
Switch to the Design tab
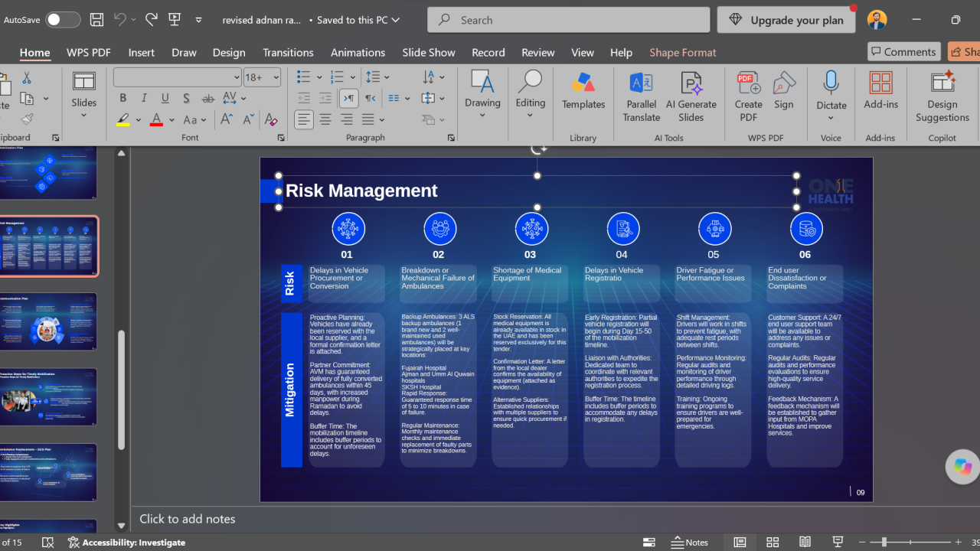point(229,52)
